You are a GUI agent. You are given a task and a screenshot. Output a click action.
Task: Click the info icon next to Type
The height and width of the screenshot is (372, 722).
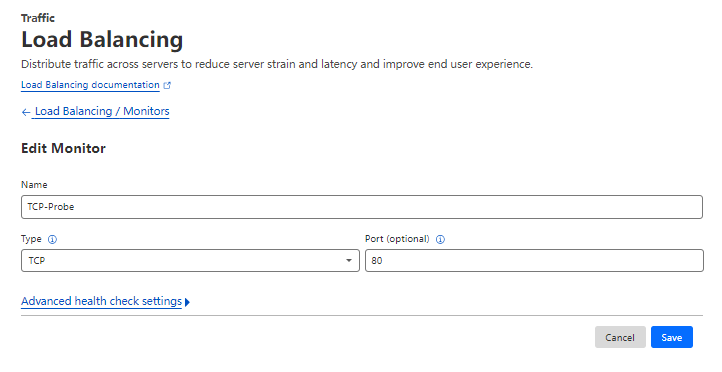[x=52, y=239]
